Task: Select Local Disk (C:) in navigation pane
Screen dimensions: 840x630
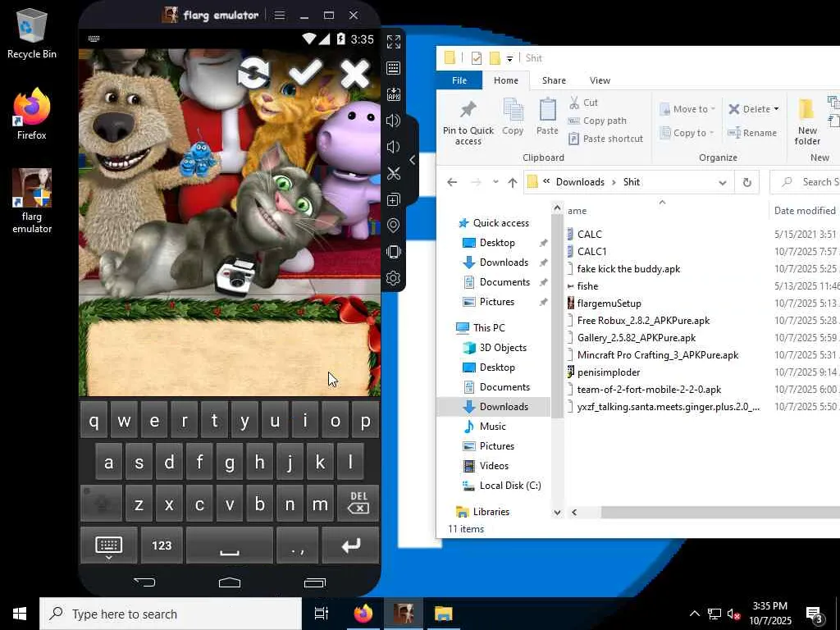Action: pos(510,486)
